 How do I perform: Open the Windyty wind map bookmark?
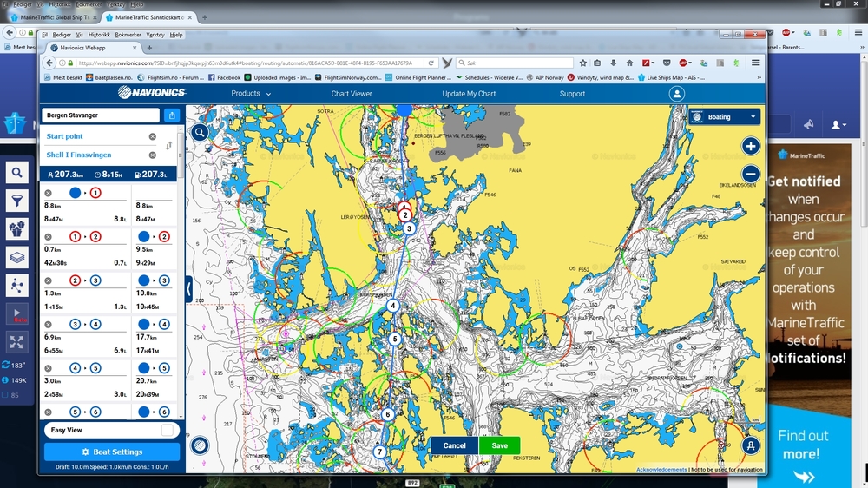tap(600, 77)
